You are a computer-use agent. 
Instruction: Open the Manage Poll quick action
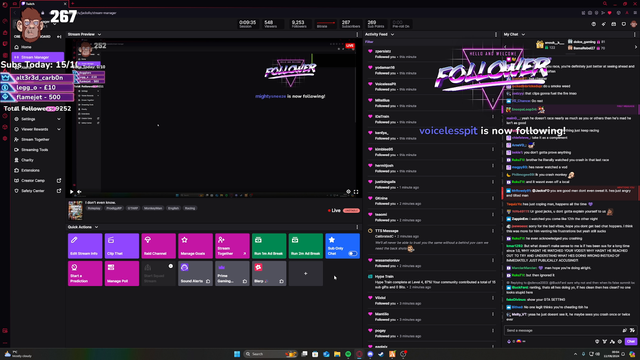(x=122, y=273)
